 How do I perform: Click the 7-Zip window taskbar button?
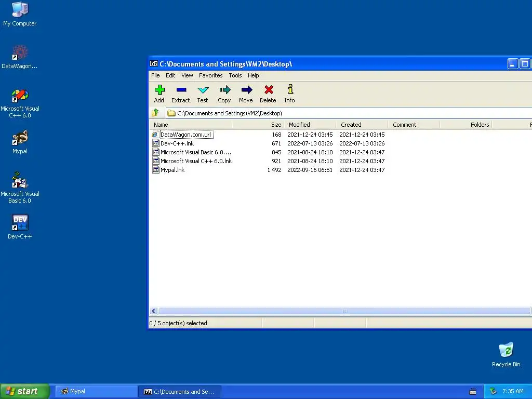click(180, 392)
